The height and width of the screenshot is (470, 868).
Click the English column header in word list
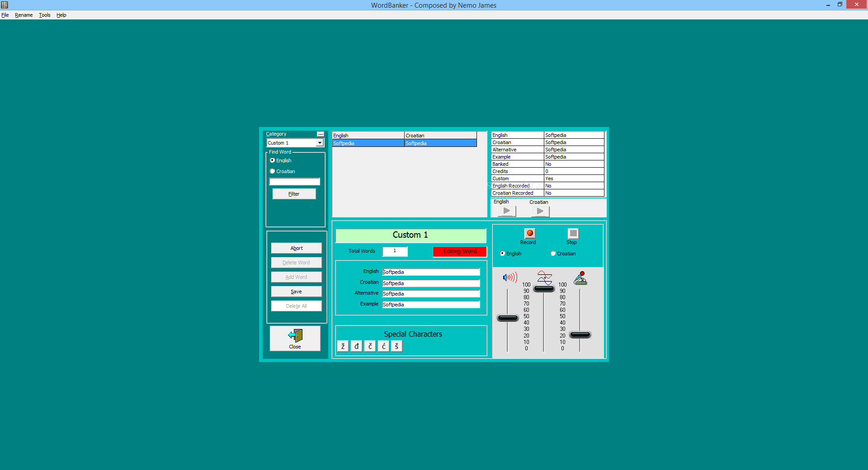[368, 136]
